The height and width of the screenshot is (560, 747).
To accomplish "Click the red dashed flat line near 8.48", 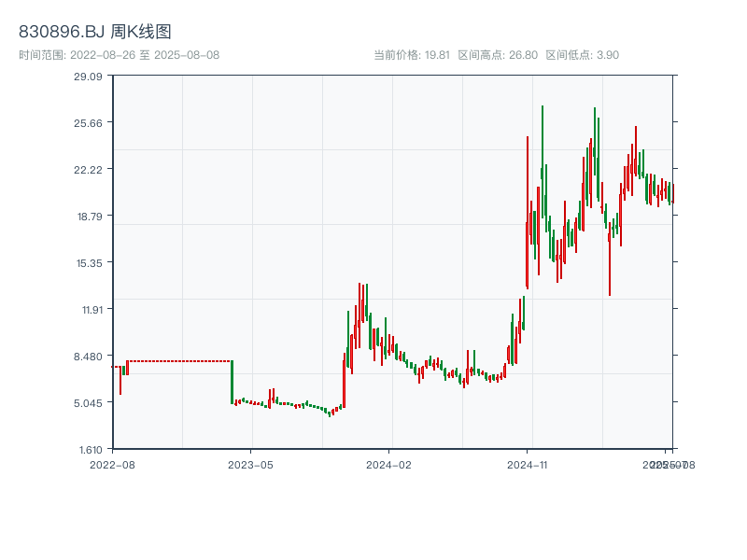I will pos(179,361).
